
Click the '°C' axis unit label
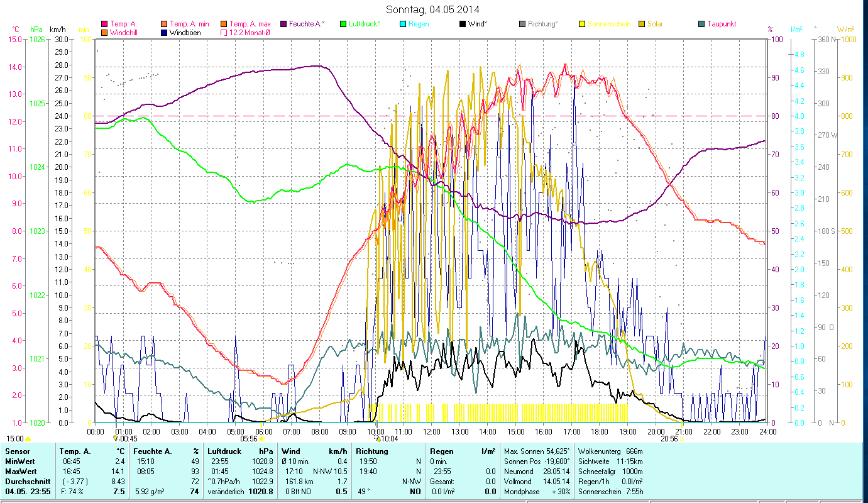(x=16, y=30)
